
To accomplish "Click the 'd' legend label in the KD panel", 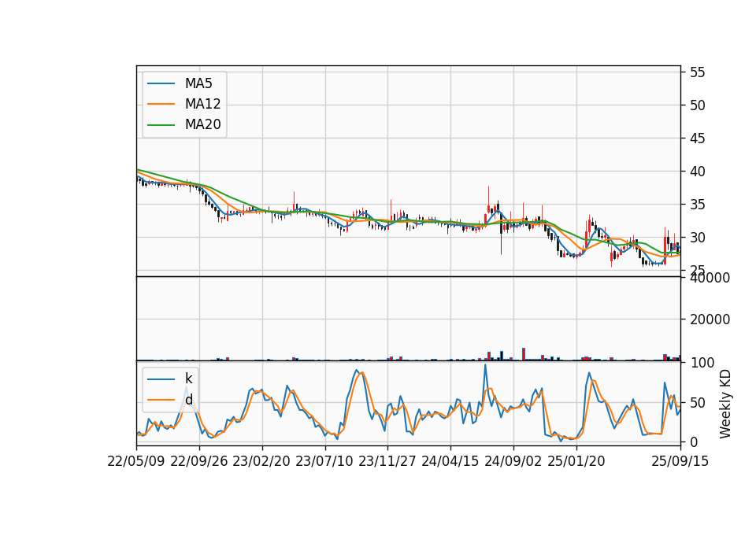I will click(x=188, y=400).
